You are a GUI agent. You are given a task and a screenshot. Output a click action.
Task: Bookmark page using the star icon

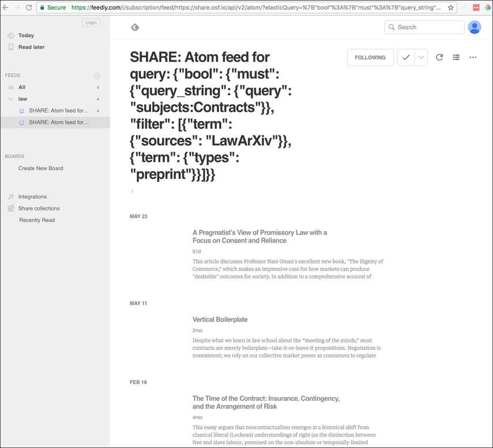450,7
